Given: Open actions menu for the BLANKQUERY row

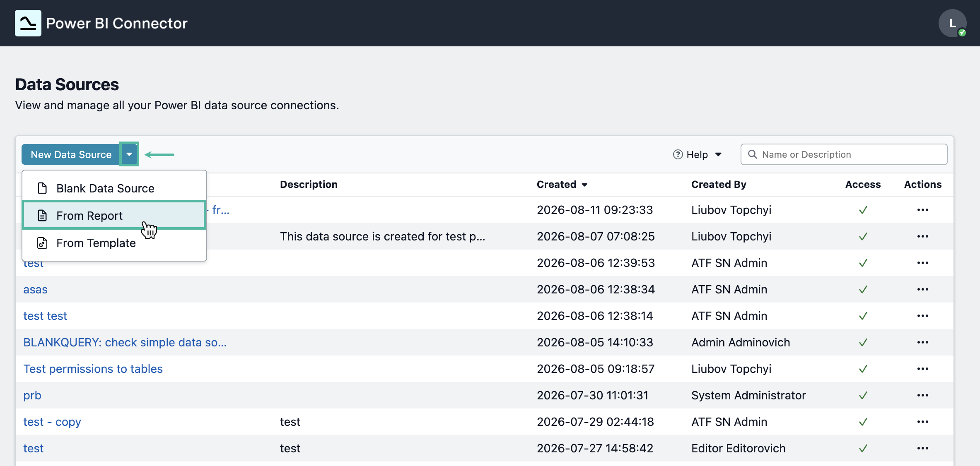Looking at the screenshot, I should point(923,342).
